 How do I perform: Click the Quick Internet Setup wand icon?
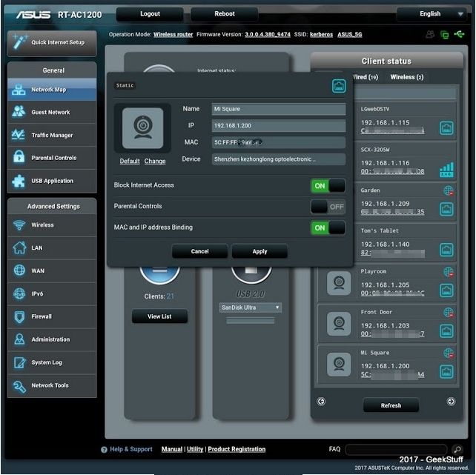pos(19,41)
